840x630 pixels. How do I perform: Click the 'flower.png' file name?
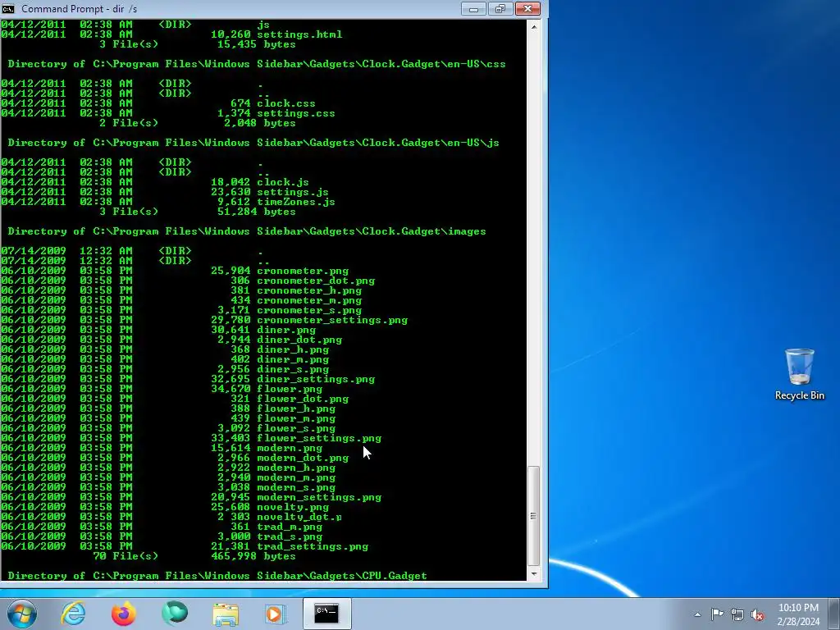click(x=290, y=389)
